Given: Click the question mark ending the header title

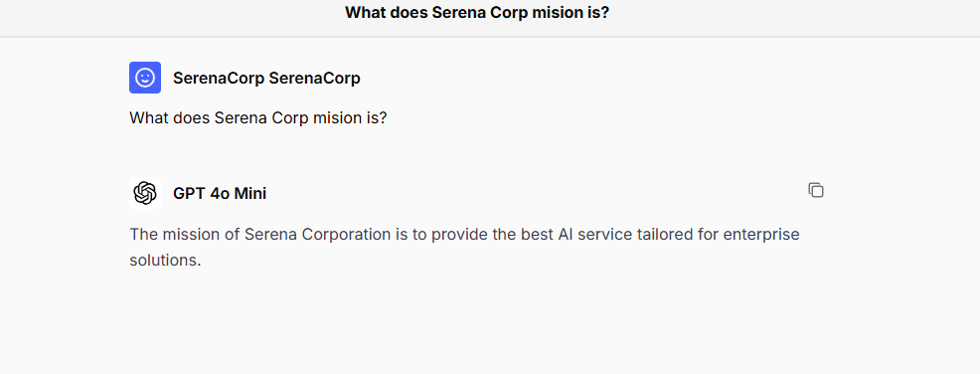Looking at the screenshot, I should pyautogui.click(x=605, y=13).
